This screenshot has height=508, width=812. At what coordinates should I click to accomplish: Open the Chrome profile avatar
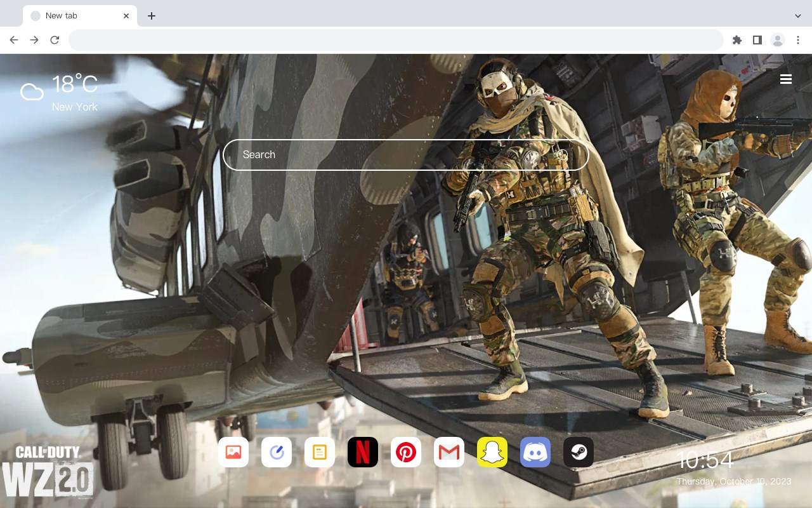(778, 40)
